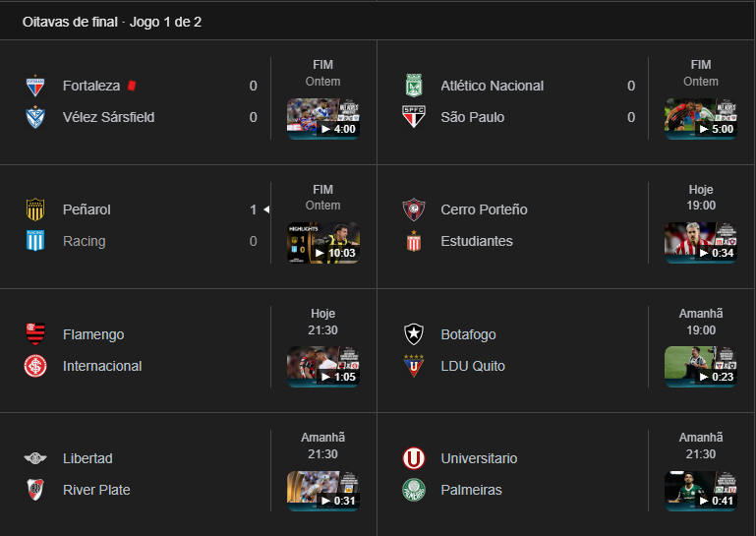Open the Flamengo vs Internacional 1:05 preview
This screenshot has height=536, width=756.
point(323,367)
